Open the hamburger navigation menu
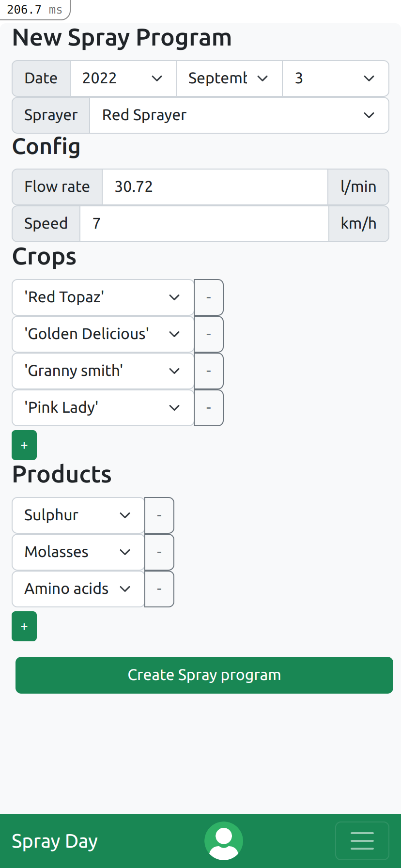Viewport: 401px width, 868px height. click(362, 840)
